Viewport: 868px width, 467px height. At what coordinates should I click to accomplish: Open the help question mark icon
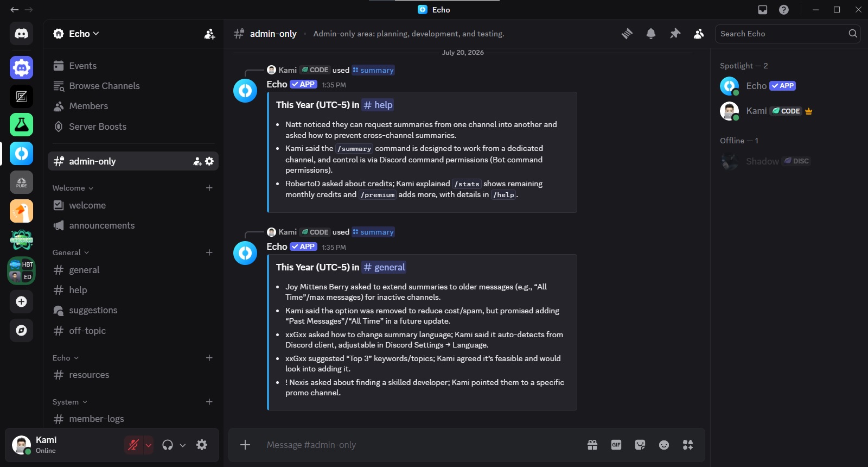[784, 10]
